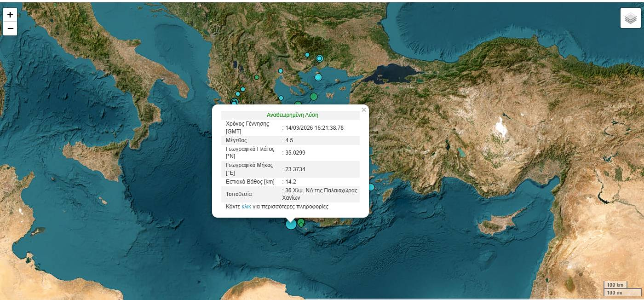The width and height of the screenshot is (644, 300).
Task: Select the large cyan marker in the northern Aegean Sea
Action: (318, 77)
